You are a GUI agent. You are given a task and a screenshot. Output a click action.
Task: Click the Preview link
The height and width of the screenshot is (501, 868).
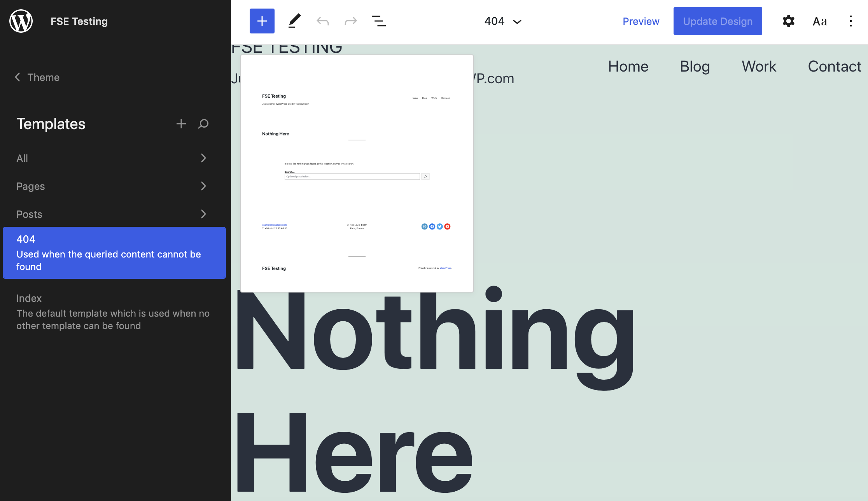pos(641,21)
